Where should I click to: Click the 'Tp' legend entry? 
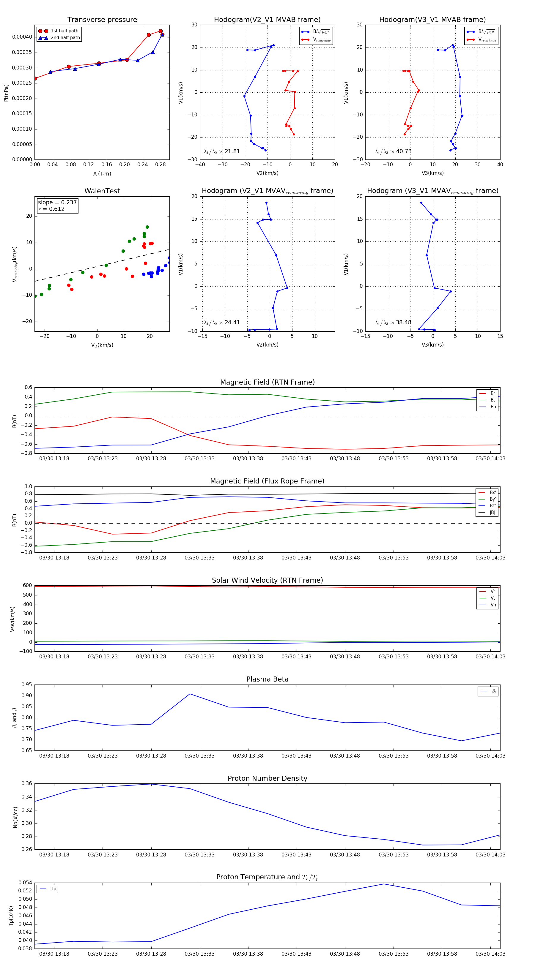[48, 889]
